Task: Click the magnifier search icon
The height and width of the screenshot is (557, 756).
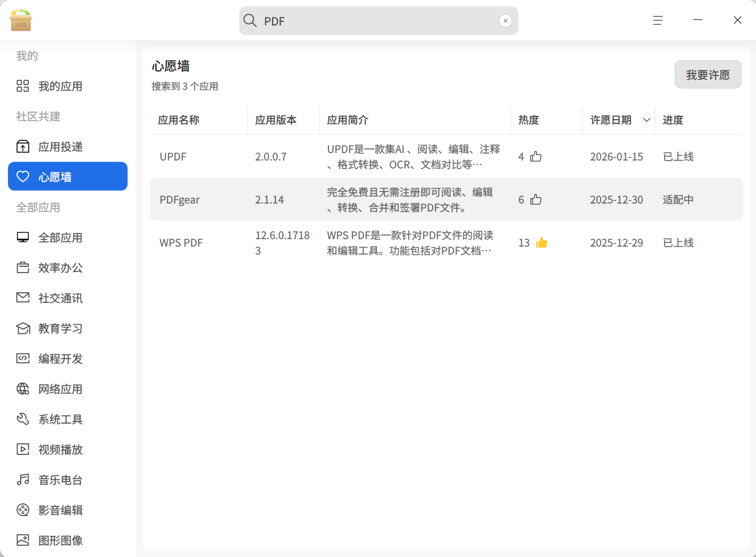Action: tap(250, 21)
